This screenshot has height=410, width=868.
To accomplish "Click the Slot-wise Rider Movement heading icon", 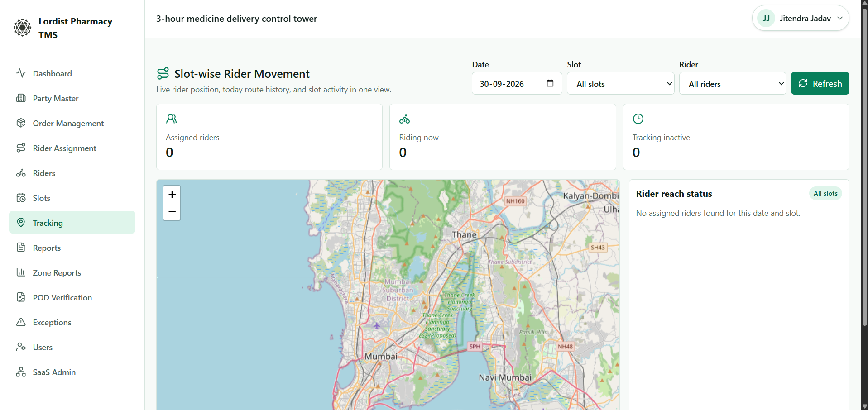I will point(163,73).
